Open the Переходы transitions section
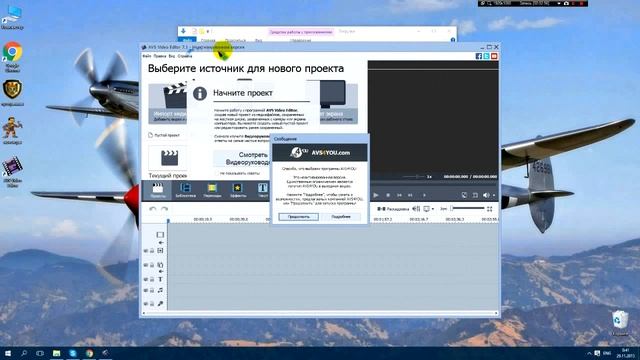This screenshot has height=360, width=640. click(212, 191)
